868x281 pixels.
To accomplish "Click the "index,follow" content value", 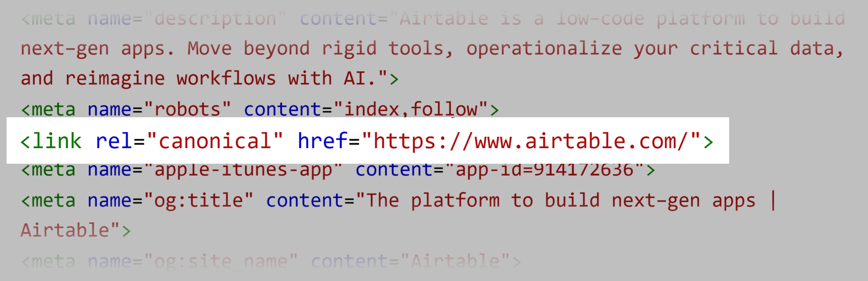I will 410,110.
